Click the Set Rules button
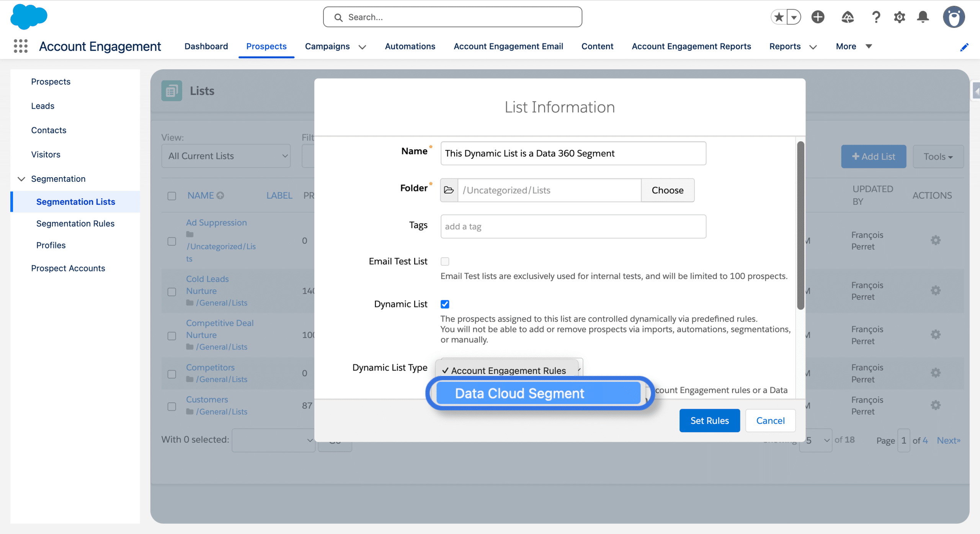Viewport: 980px width, 534px height. [x=709, y=421]
